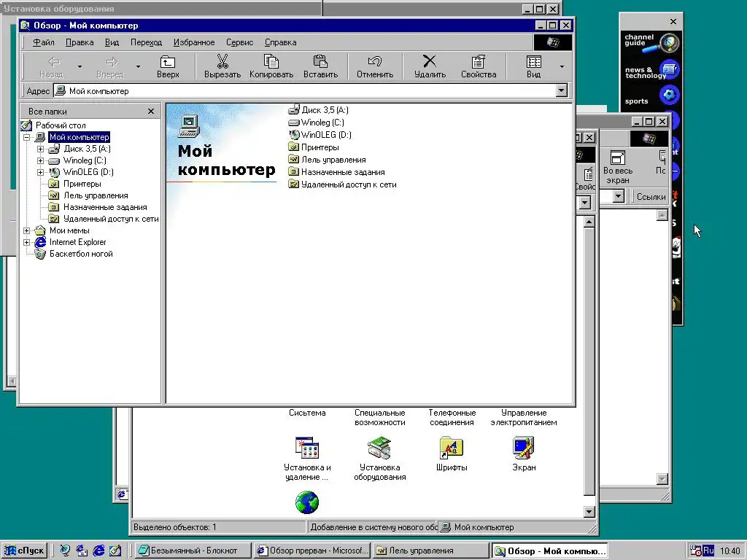
Task: Click the Вид view mode icon
Action: click(533, 61)
